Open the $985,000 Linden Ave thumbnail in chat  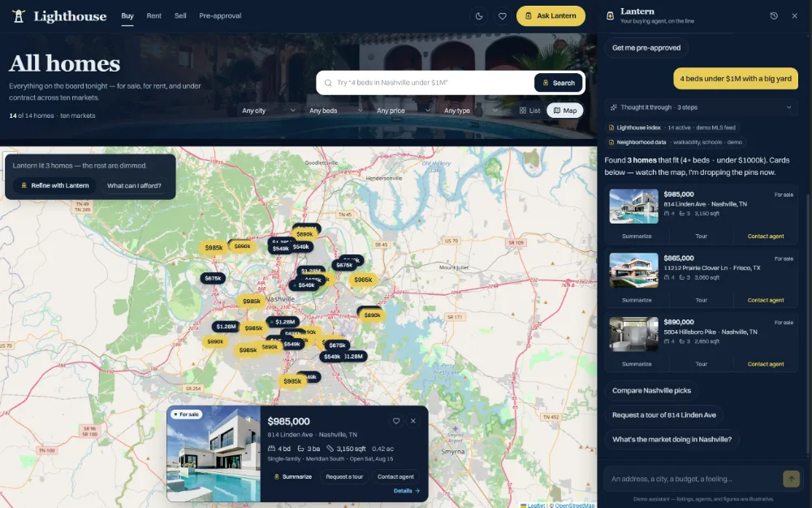point(633,206)
